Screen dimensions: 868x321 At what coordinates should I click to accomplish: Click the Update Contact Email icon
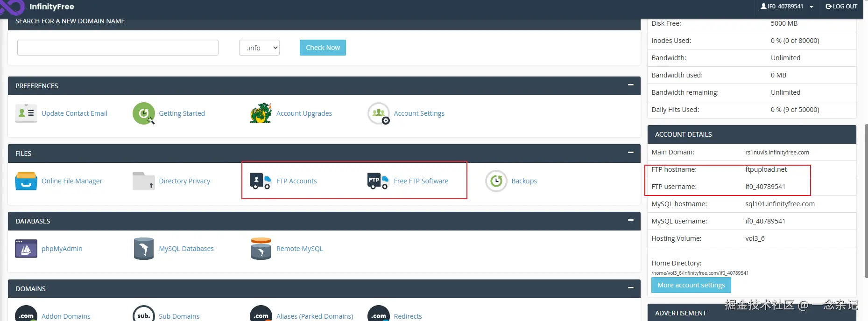(x=26, y=113)
